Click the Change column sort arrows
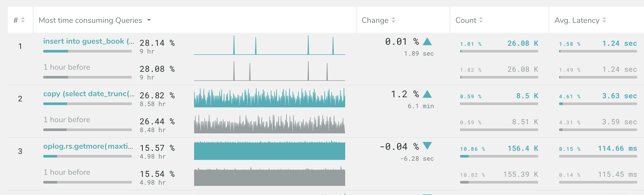The image size is (644, 195). [x=393, y=20]
